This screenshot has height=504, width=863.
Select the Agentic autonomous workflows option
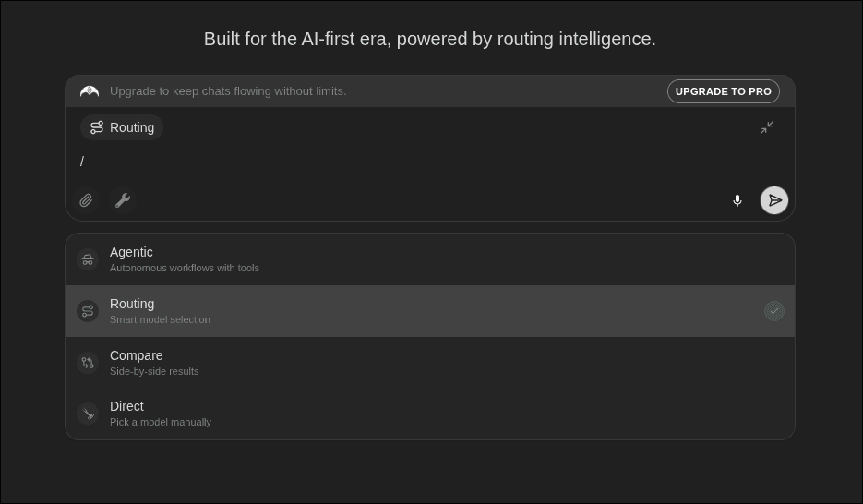pos(185,259)
